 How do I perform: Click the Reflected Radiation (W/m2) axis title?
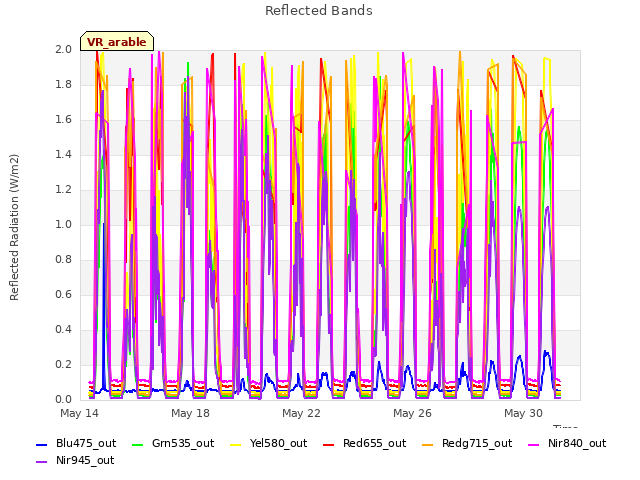[14, 227]
